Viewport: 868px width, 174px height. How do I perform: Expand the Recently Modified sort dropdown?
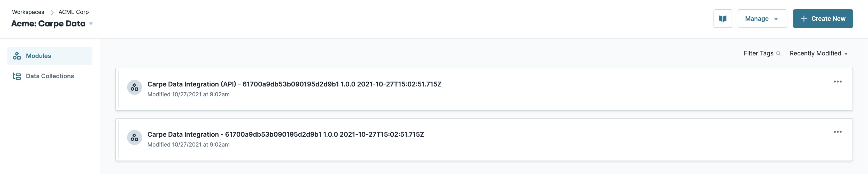tap(818, 53)
